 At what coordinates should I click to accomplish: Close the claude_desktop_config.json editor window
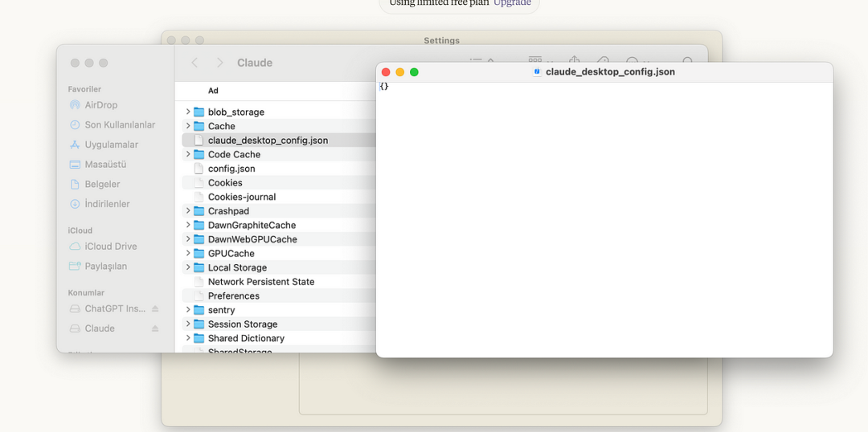[386, 72]
